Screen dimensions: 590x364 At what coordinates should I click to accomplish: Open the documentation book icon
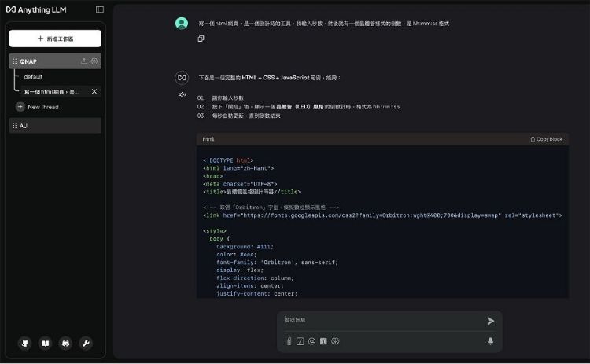click(45, 343)
